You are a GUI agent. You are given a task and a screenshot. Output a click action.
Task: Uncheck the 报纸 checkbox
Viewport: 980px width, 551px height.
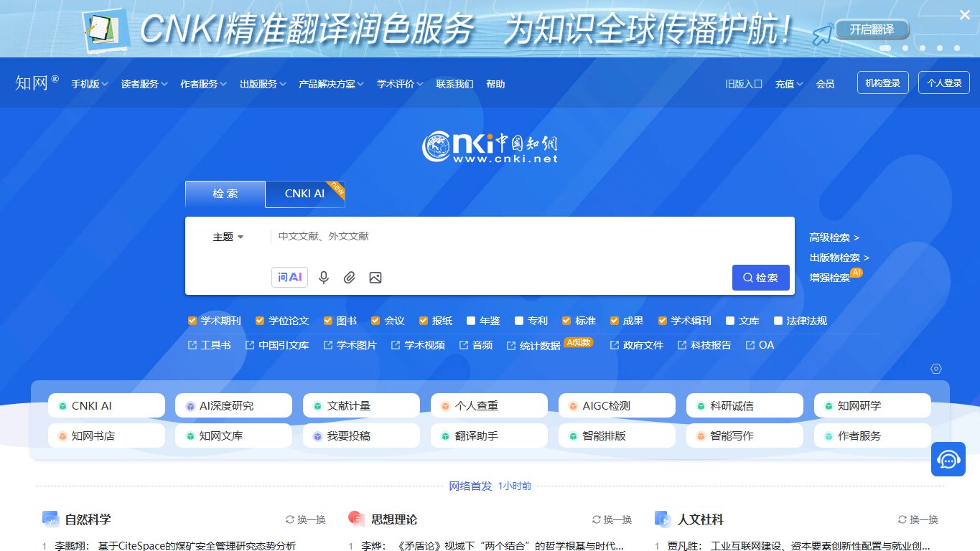coord(424,321)
